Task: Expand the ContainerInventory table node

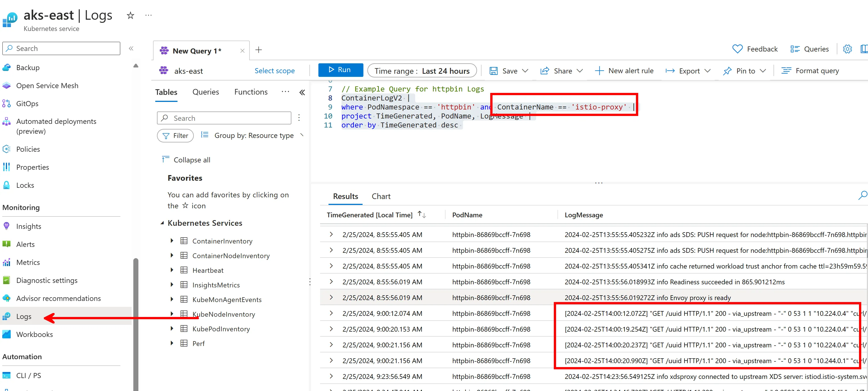Action: coord(172,241)
